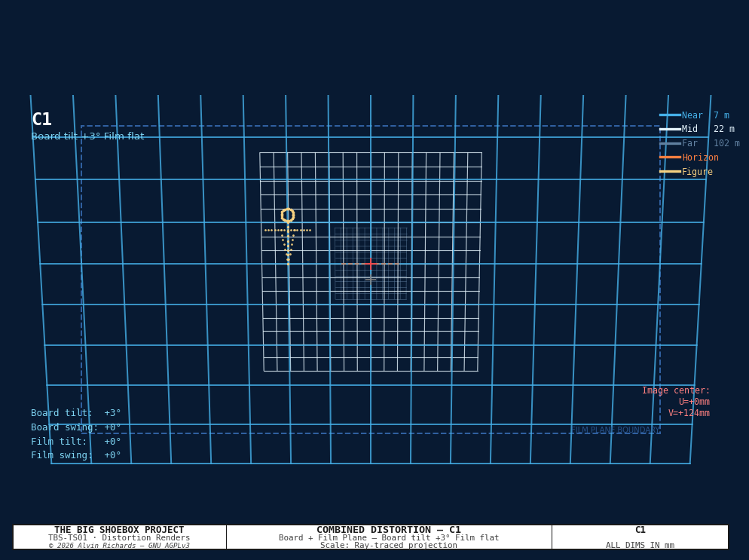This screenshot has width=749, height=560.
Task: Click the yellow dotted figure arms line
Action: click(x=288, y=231)
